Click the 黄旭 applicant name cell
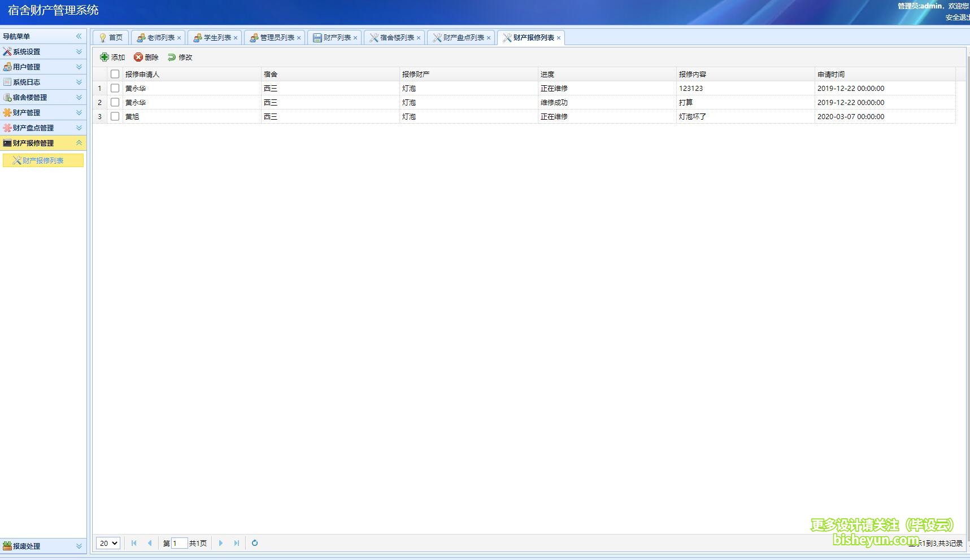970x560 pixels. pyautogui.click(x=192, y=116)
